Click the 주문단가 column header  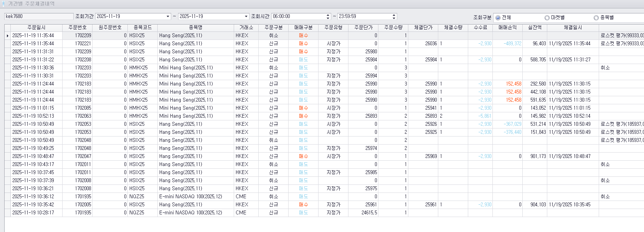point(363,28)
